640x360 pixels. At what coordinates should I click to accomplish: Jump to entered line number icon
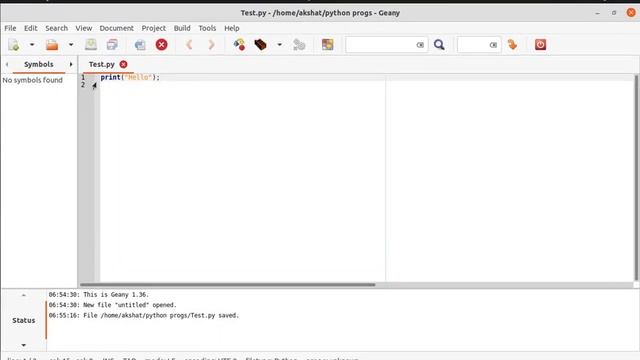tap(513, 44)
